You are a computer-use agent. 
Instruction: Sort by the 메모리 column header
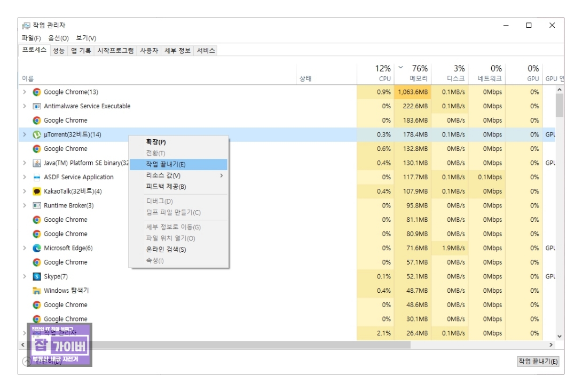(413, 74)
